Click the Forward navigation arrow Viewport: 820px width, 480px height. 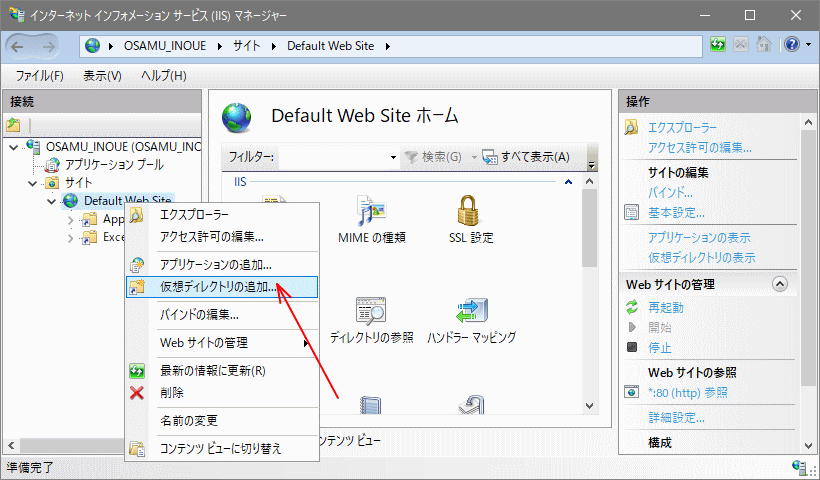coord(49,47)
